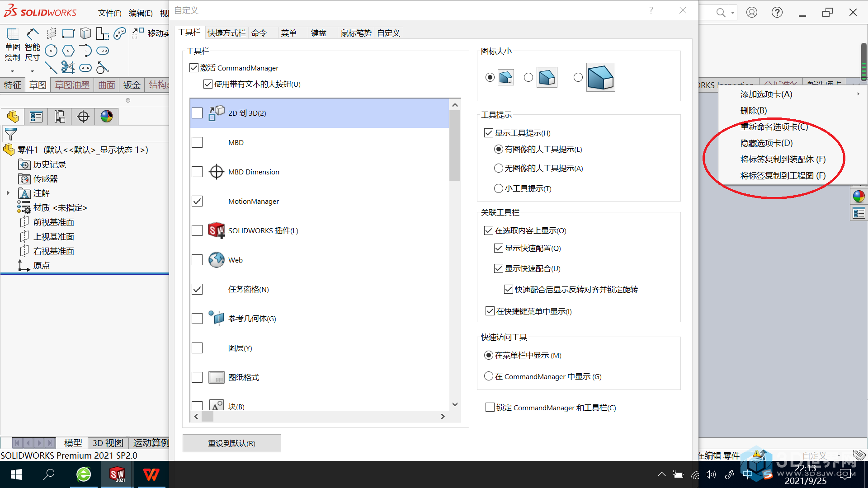Click the SOLIDWORKS add-ins toolbar icon

217,230
